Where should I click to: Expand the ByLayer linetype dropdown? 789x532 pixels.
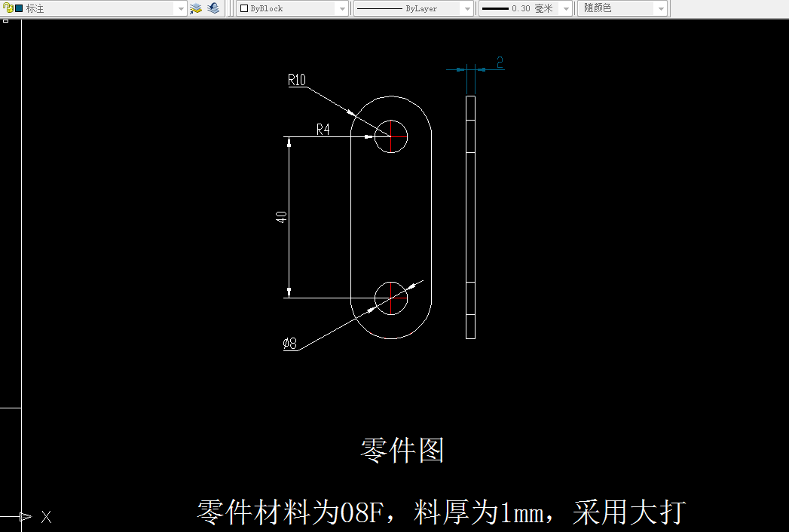466,9
